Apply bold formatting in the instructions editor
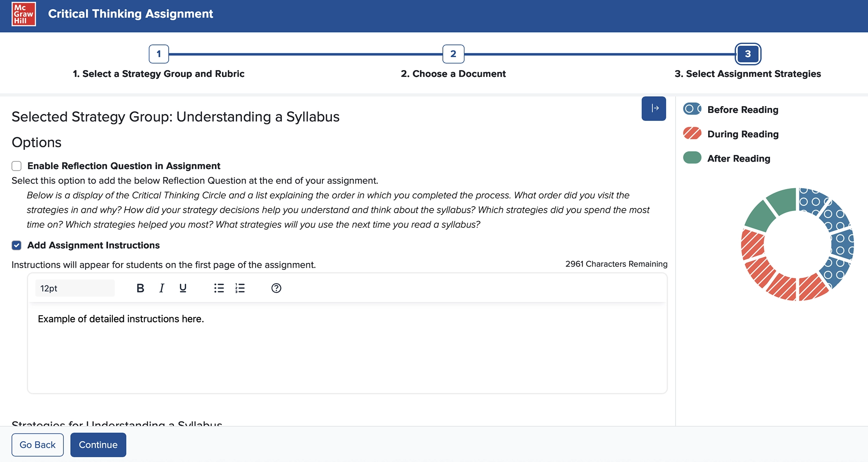This screenshot has width=868, height=462. [x=140, y=288]
